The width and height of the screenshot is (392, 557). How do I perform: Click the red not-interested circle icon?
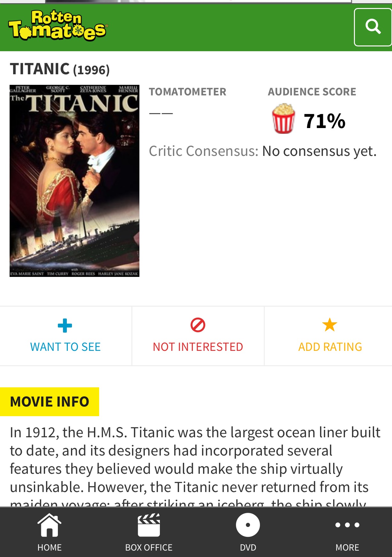pos(198,325)
